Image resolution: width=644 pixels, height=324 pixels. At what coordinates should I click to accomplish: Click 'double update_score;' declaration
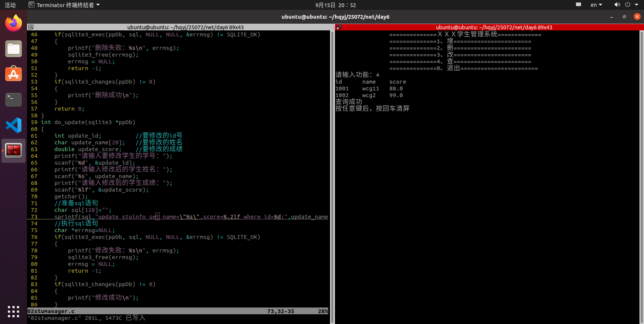(88, 149)
